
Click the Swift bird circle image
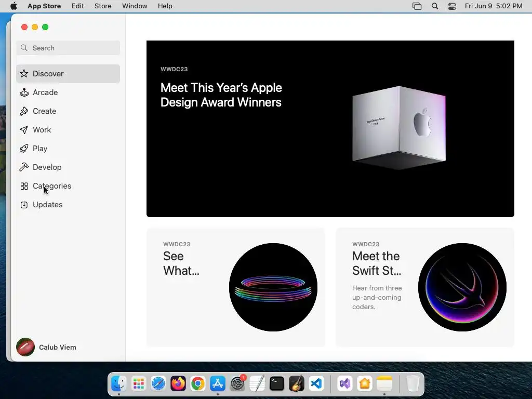tap(462, 287)
